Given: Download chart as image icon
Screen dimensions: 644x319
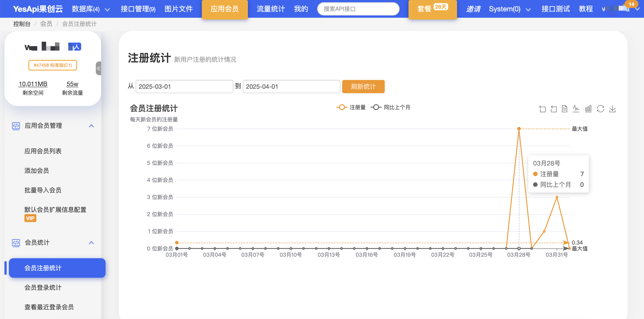Looking at the screenshot, I should [x=612, y=109].
